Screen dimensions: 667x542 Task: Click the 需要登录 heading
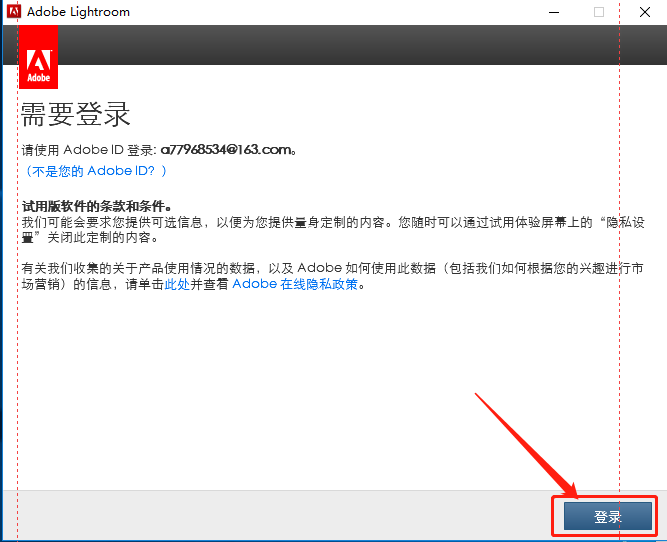pyautogui.click(x=75, y=114)
